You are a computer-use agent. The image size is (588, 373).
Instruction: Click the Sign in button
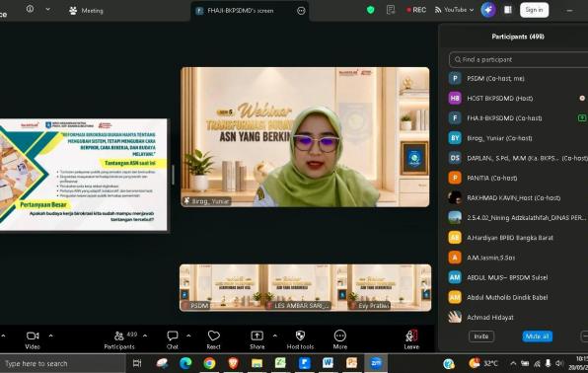(x=534, y=10)
